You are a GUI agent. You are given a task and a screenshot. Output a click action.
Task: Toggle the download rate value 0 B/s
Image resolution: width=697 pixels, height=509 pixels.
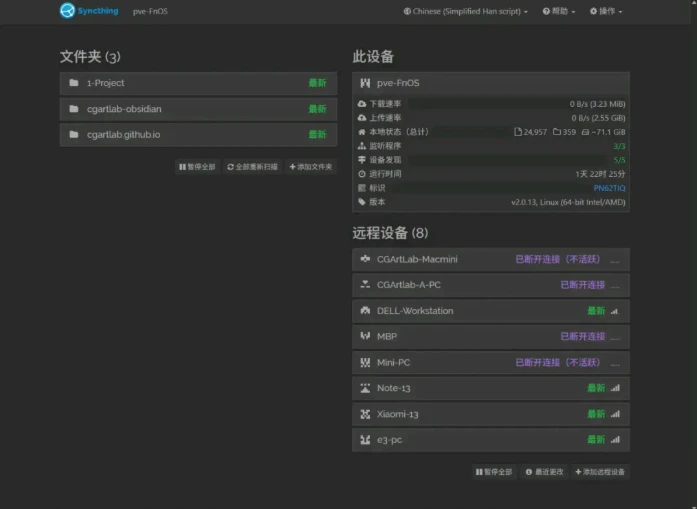(x=597, y=104)
